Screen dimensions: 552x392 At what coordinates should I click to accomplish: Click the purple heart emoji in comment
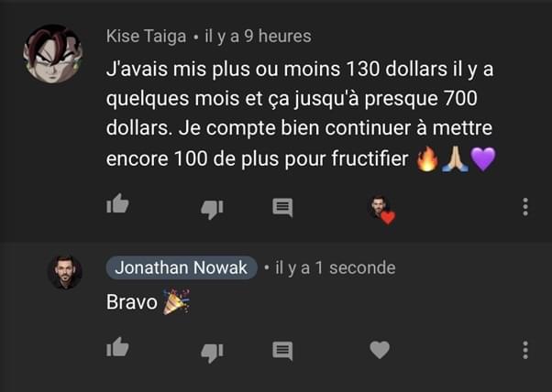coord(483,159)
